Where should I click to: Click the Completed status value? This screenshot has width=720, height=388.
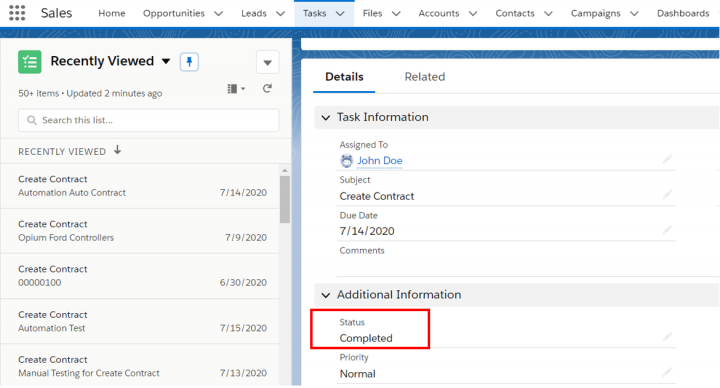(366, 338)
